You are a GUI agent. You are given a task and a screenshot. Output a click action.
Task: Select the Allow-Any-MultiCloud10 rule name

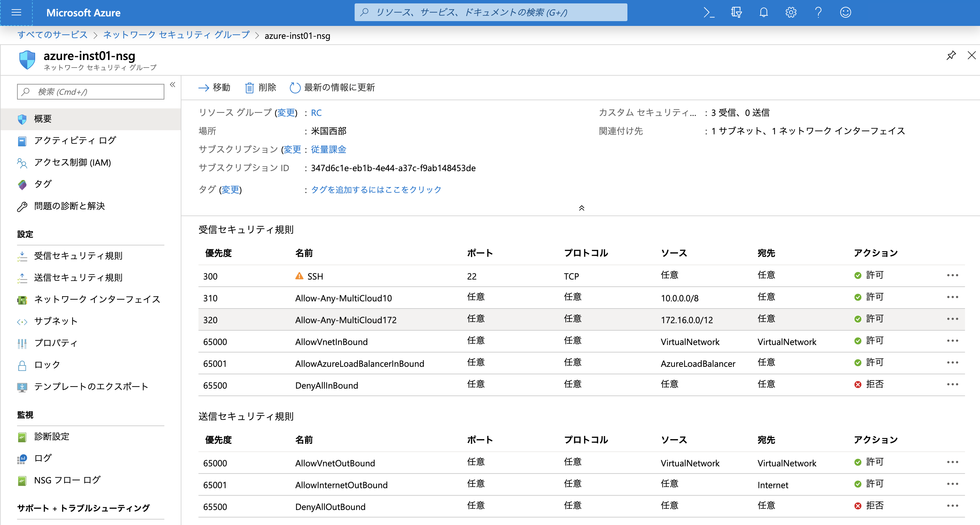point(343,298)
